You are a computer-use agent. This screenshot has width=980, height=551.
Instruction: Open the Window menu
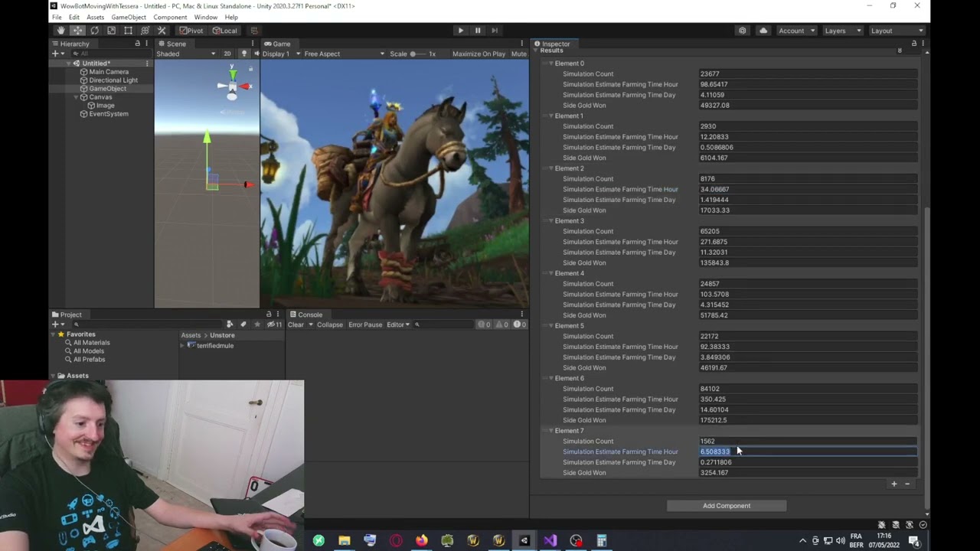coord(205,17)
